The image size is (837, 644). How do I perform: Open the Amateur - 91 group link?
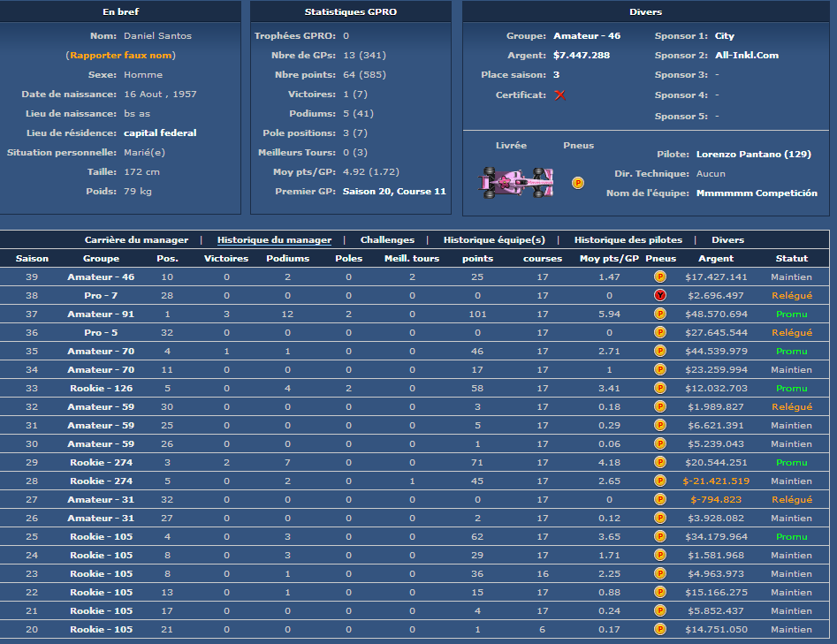[101, 314]
